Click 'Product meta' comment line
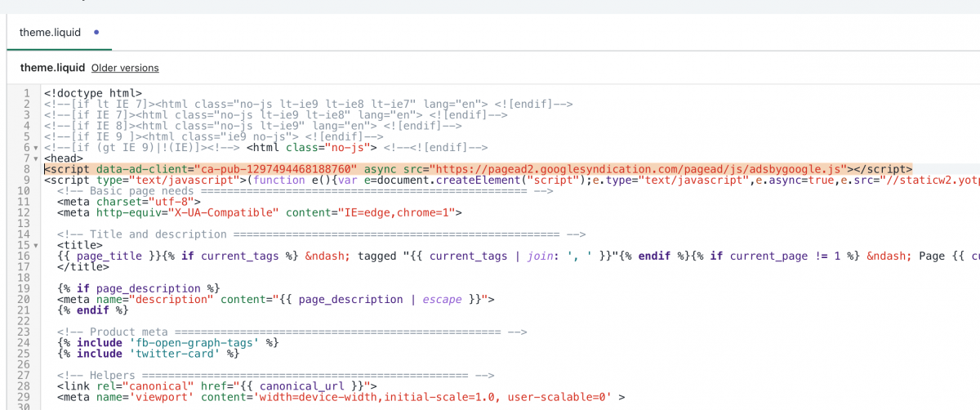The image size is (980, 410). tap(292, 332)
